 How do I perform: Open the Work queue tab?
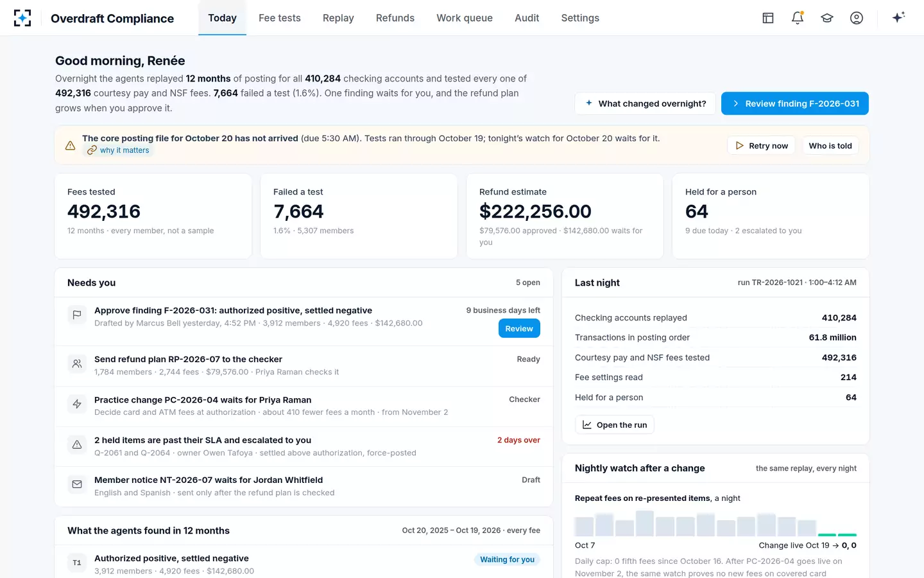465,18
